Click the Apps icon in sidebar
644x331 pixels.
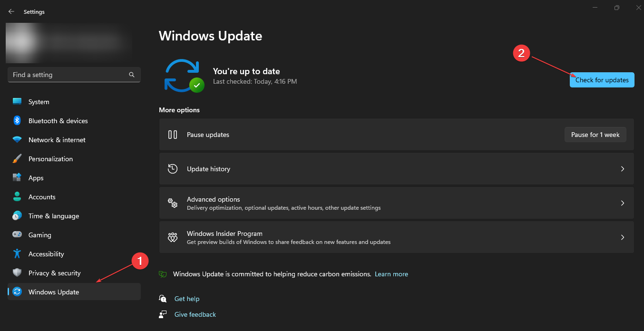pos(17,178)
